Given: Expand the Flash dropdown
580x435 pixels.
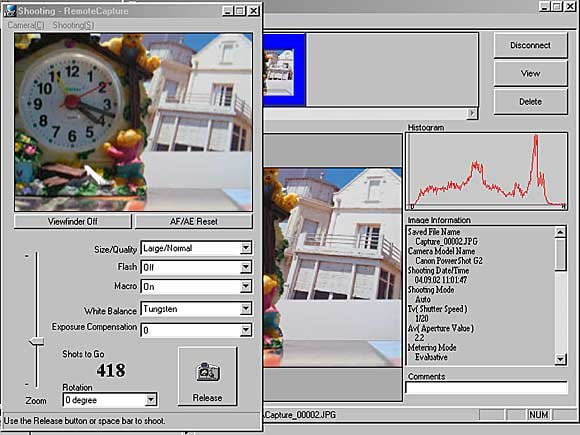Looking at the screenshot, I should click(246, 267).
